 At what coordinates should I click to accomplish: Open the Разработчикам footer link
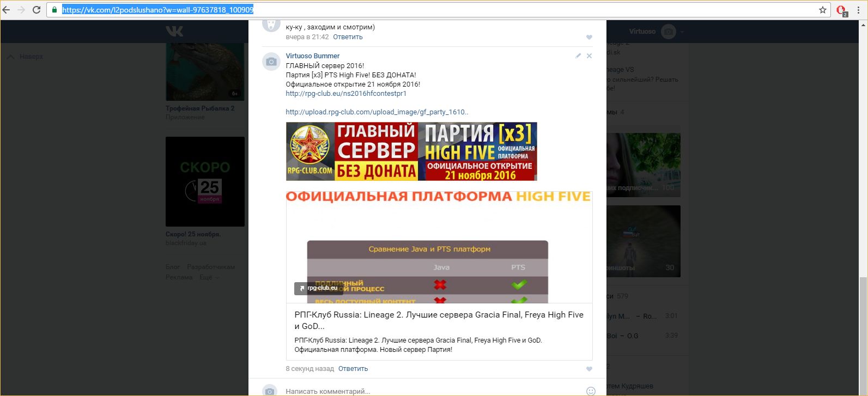211,267
